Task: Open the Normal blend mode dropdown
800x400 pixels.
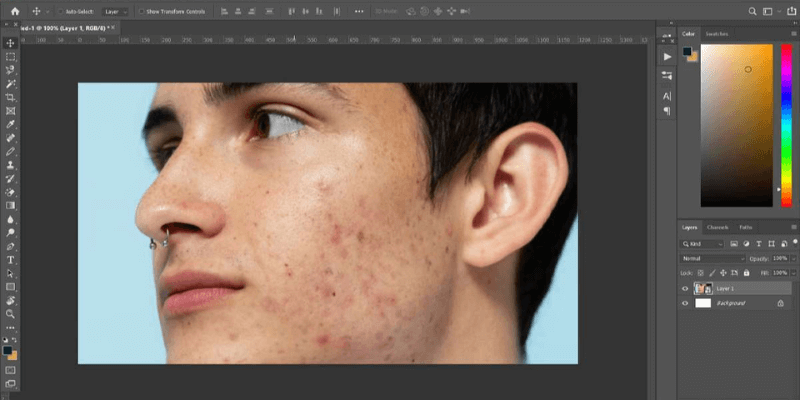Action: point(710,258)
